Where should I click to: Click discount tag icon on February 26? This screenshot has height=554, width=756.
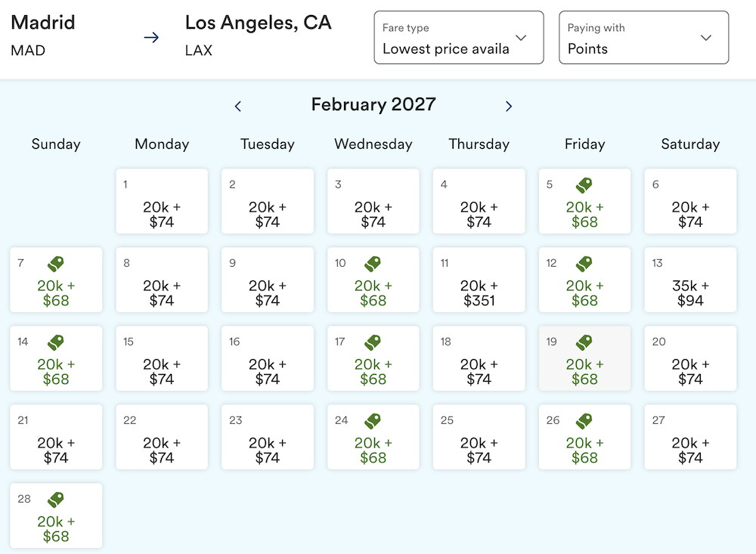(x=584, y=420)
